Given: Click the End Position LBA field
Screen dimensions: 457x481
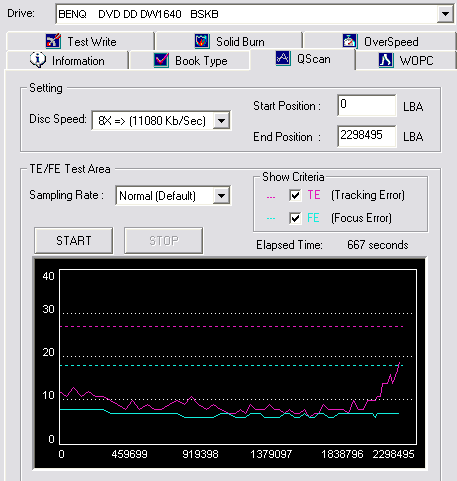Looking at the screenshot, I should coord(367,136).
